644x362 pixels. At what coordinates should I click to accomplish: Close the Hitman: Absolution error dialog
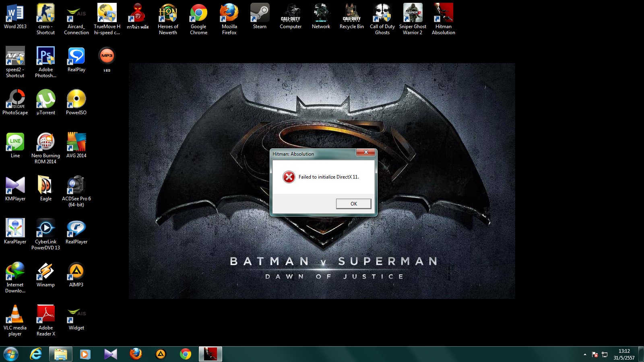(x=365, y=152)
